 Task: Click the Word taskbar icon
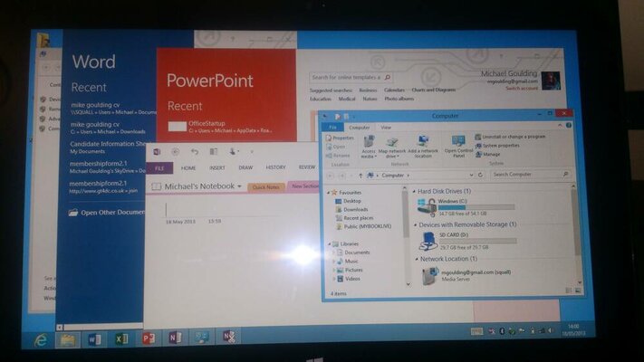pyautogui.click(x=93, y=338)
